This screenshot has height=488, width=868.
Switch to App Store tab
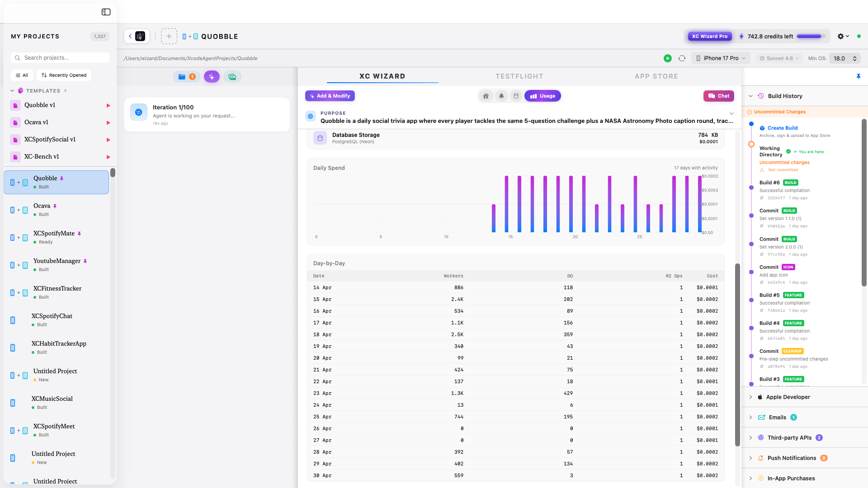pos(656,76)
